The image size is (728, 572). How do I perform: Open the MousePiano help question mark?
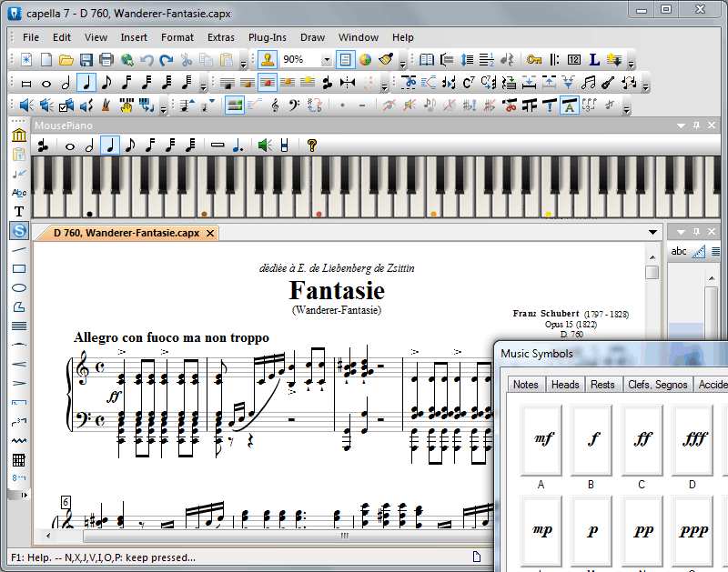click(312, 146)
